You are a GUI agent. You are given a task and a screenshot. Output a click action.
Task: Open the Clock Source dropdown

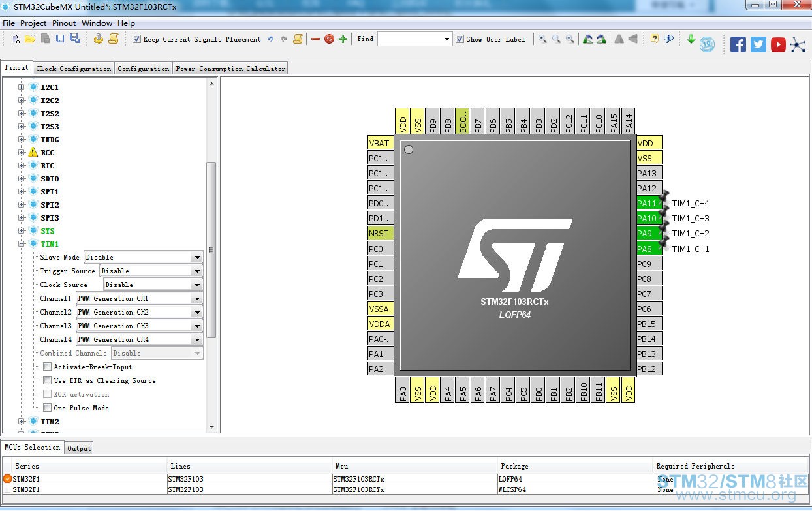pyautogui.click(x=153, y=285)
